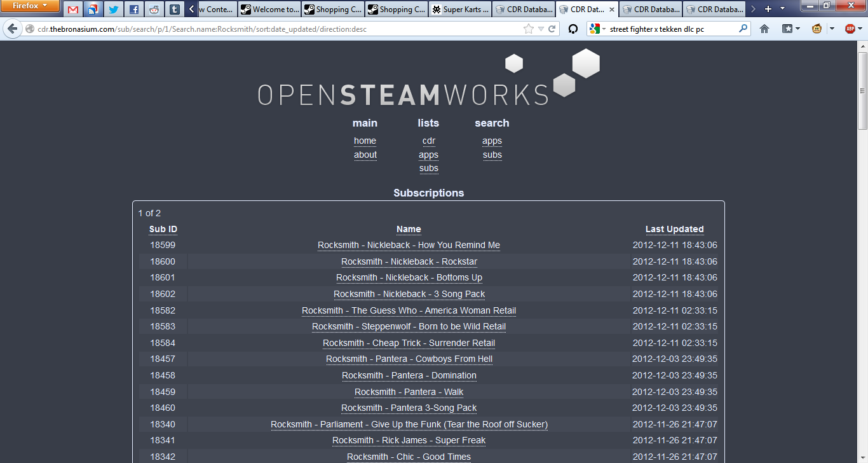Open the 'apps' link under lists

pos(428,155)
